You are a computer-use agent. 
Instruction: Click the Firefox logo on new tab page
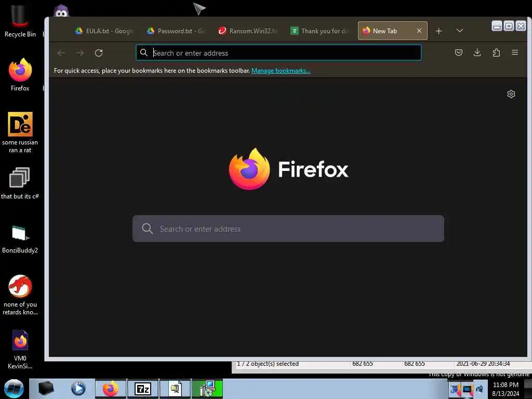[x=288, y=169]
